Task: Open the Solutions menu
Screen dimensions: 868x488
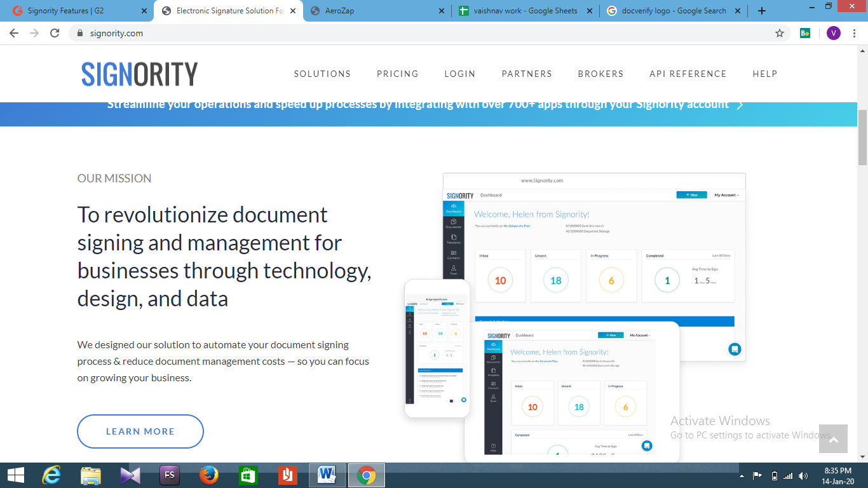Action: 322,74
